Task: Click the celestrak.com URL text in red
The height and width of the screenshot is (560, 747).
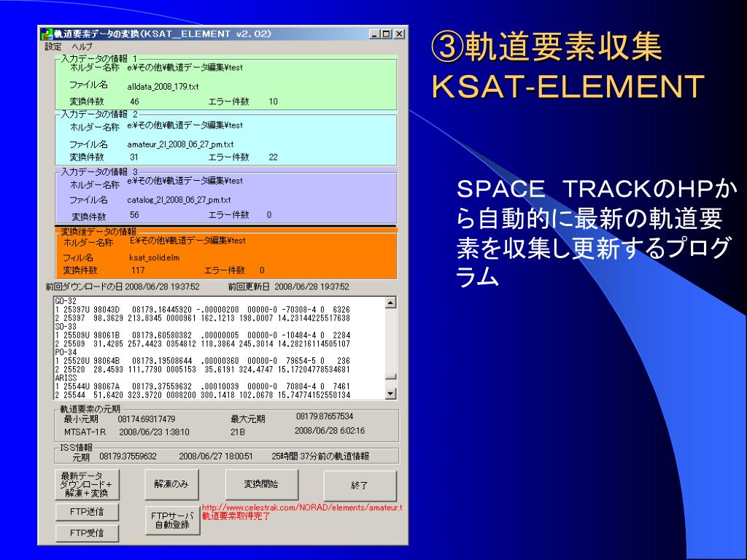Action: [x=302, y=507]
